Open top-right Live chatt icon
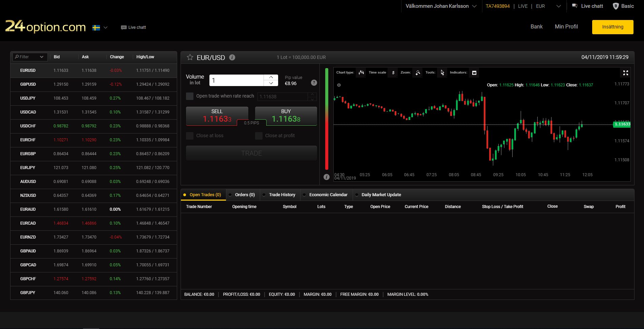Image resolution: width=644 pixels, height=329 pixels. (x=575, y=6)
